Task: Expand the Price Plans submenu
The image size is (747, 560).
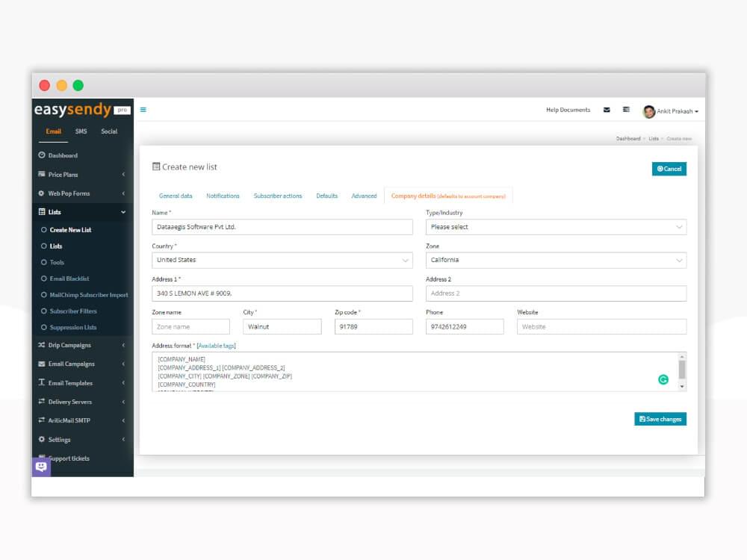Action: (123, 174)
